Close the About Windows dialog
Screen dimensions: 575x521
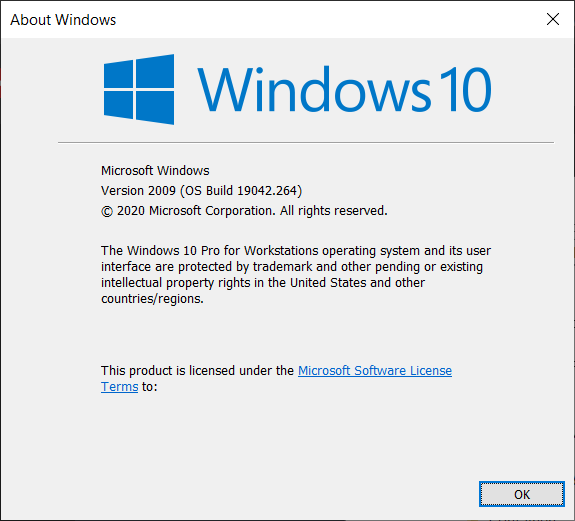click(x=553, y=19)
